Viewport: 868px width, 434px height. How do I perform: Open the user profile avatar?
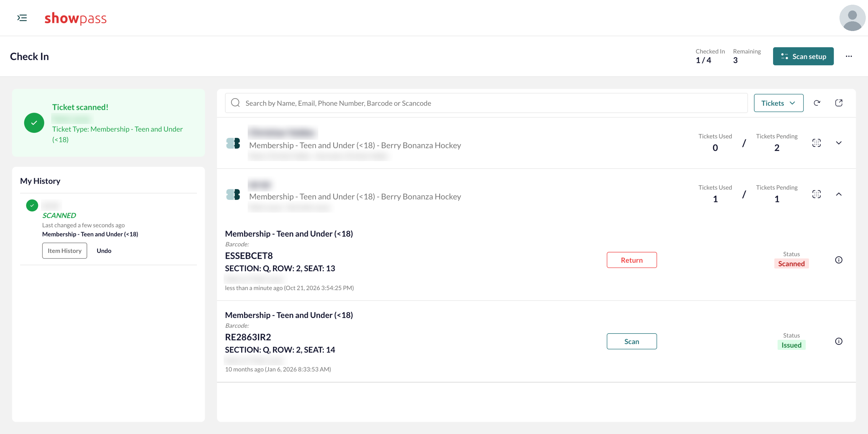tap(852, 17)
